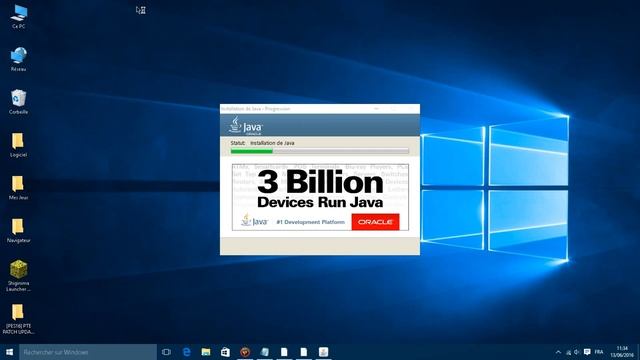Viewport: 640px width, 360px height.
Task: Click the Rechercher sur Windows search box
Action: coord(88,352)
